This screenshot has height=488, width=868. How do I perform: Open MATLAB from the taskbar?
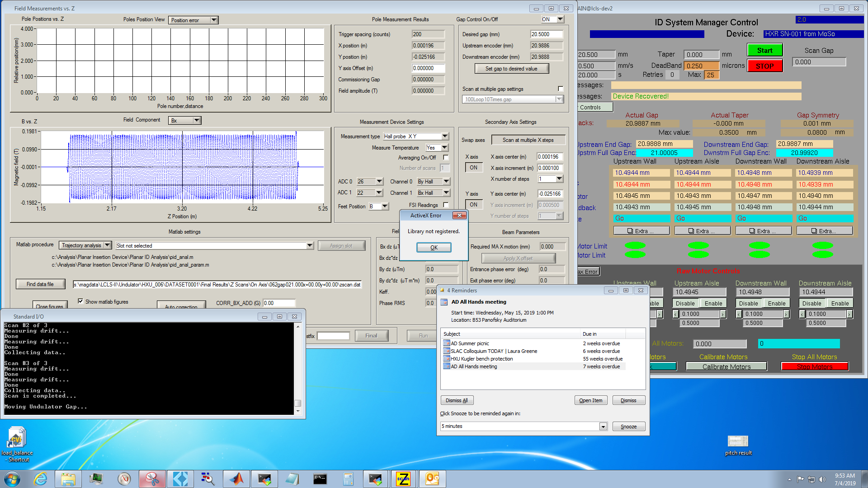(236, 479)
